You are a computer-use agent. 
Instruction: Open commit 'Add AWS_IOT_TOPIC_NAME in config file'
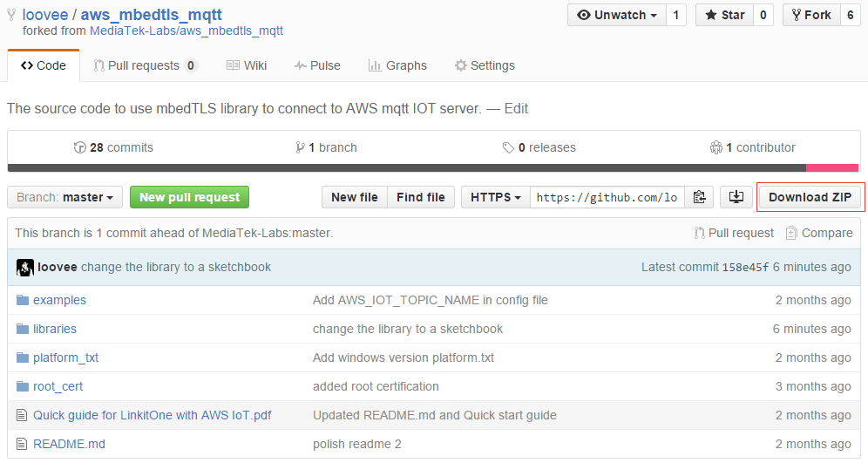tap(431, 300)
